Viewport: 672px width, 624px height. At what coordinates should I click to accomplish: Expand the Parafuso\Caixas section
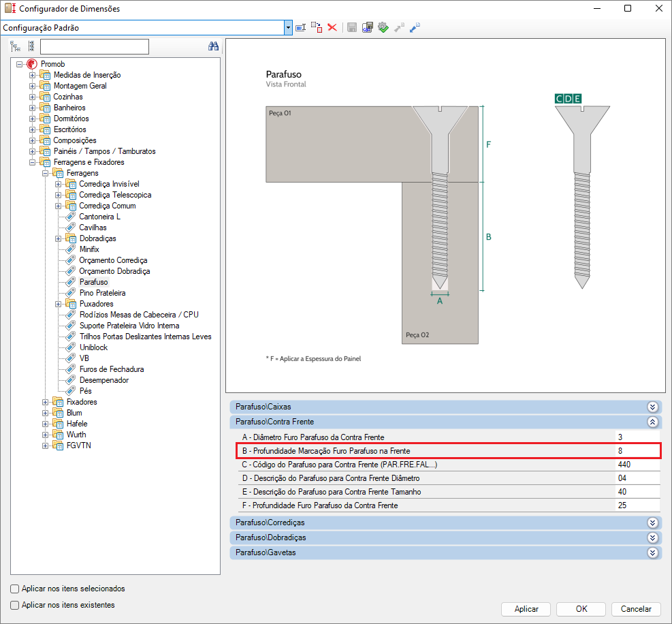pyautogui.click(x=652, y=407)
